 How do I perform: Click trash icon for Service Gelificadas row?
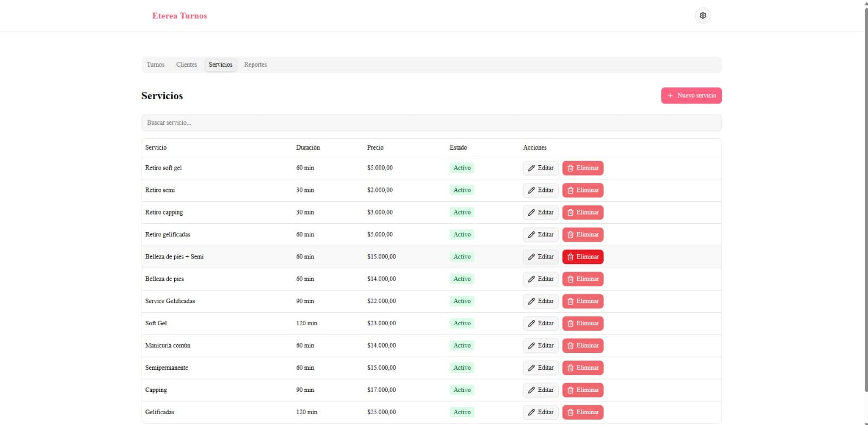tap(570, 301)
